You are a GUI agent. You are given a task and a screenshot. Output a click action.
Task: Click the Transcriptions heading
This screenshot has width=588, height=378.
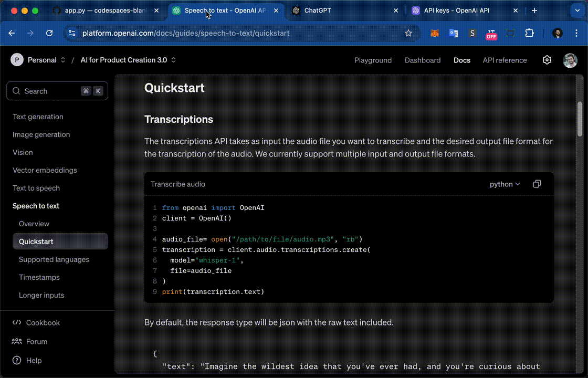[x=178, y=119]
